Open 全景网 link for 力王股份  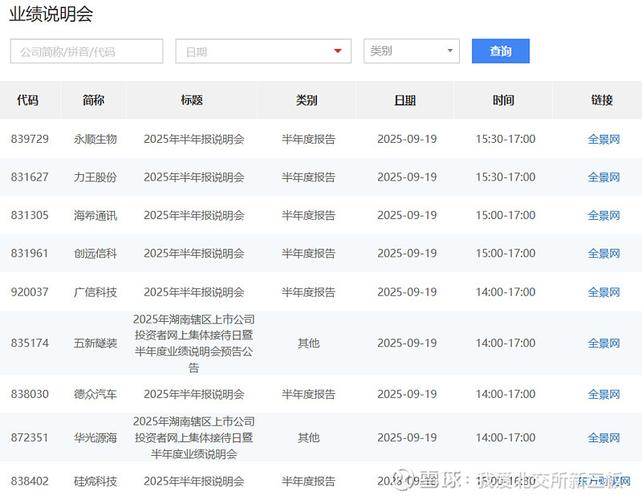603,177
